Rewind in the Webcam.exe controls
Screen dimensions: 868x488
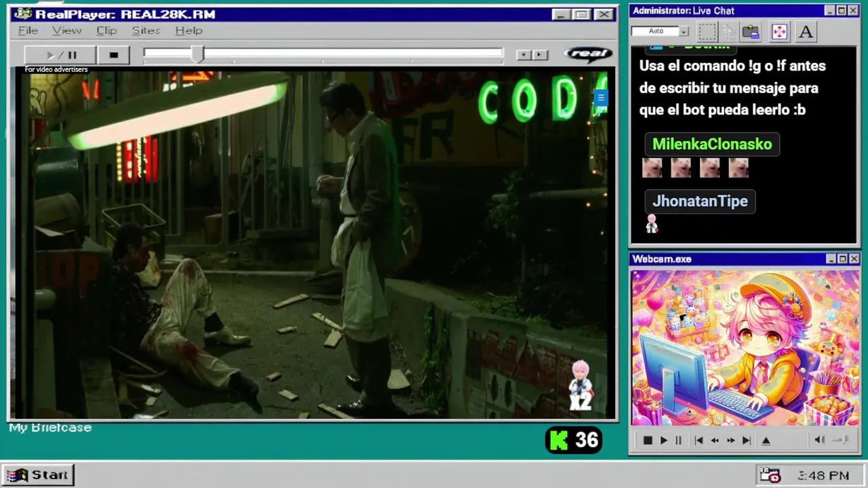coord(715,441)
